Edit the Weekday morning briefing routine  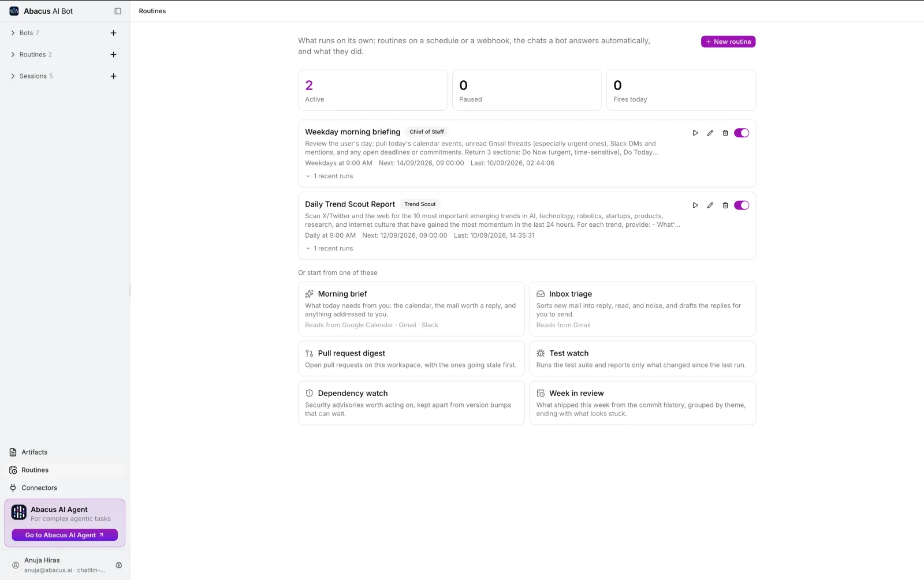tap(710, 133)
